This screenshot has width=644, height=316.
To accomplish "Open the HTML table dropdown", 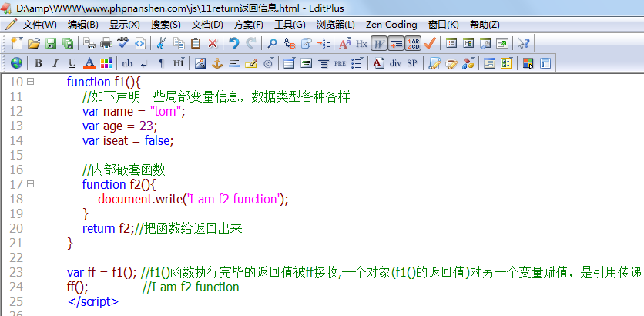I will [289, 63].
